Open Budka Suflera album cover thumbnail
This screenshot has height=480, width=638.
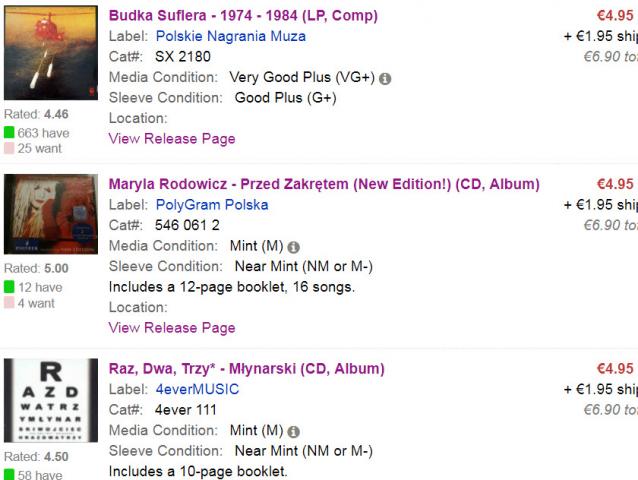pyautogui.click(x=51, y=53)
